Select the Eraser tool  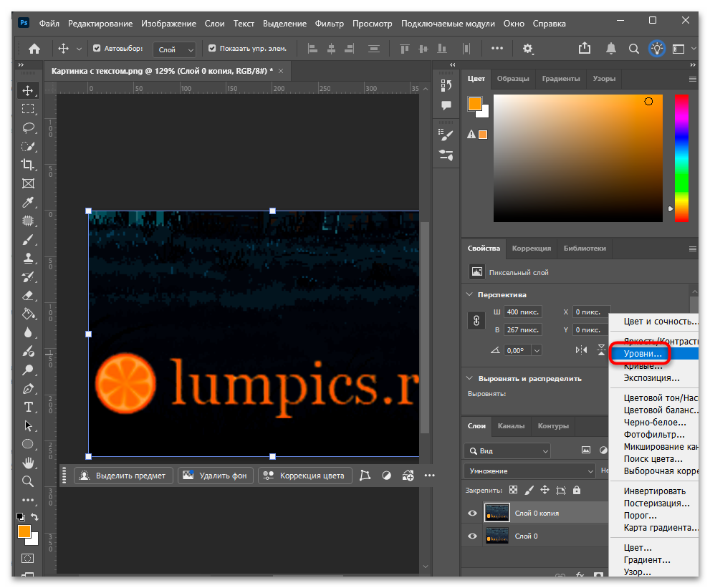point(28,296)
